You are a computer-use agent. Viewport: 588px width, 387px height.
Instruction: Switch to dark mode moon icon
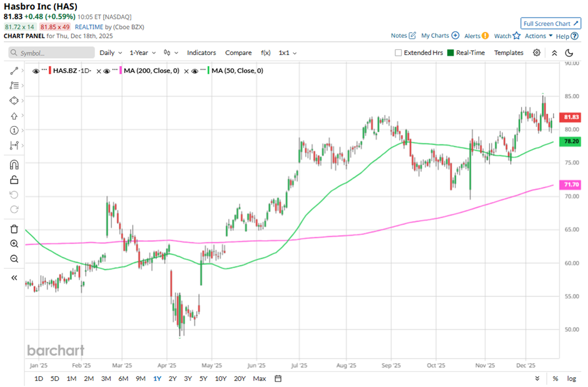(x=568, y=53)
